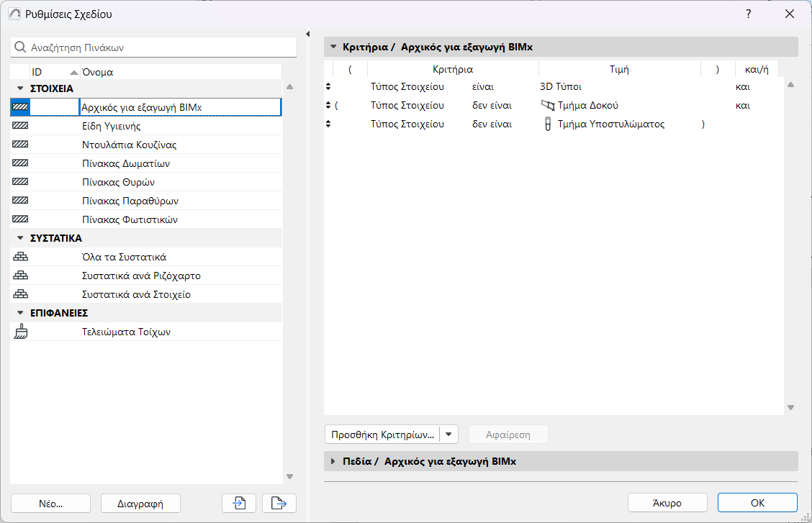Click the schedule icon beside Ντουλάπια Κουζίνας
This screenshot has width=812, height=523.
click(20, 145)
